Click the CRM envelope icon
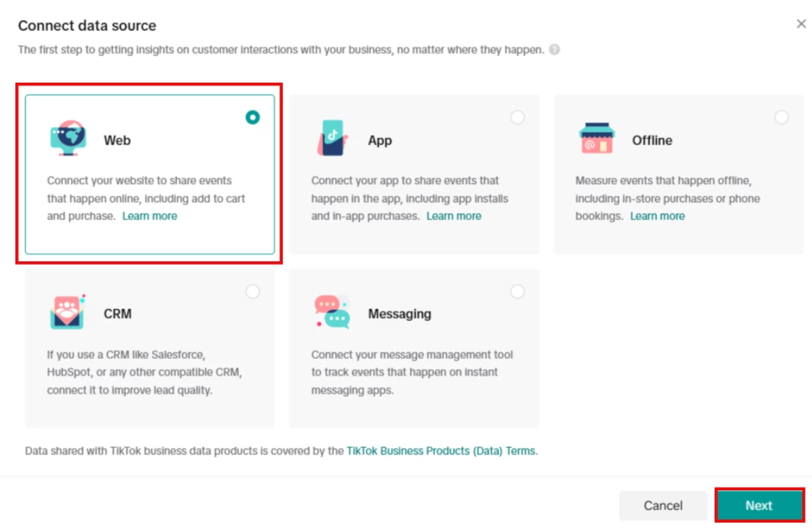This screenshot has height=529, width=812. coord(68,312)
